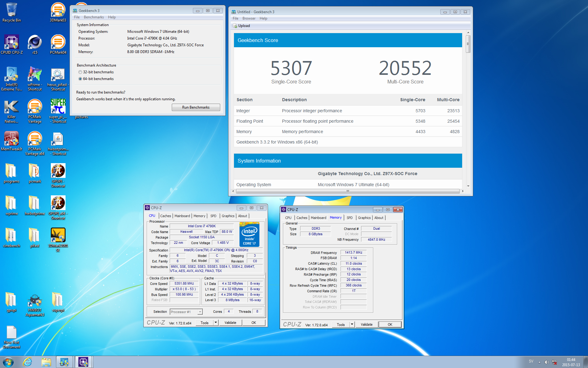This screenshot has height=368, width=588.
Task: Open New Text Document on desktop
Action: 12,336
